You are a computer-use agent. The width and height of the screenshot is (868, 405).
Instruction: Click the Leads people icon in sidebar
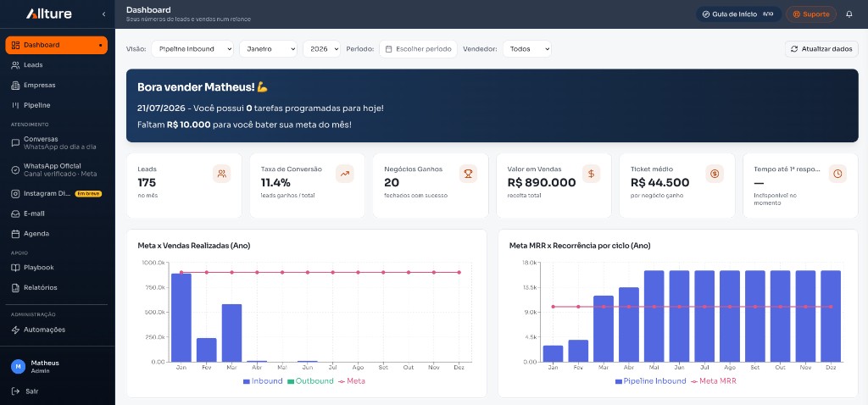15,65
